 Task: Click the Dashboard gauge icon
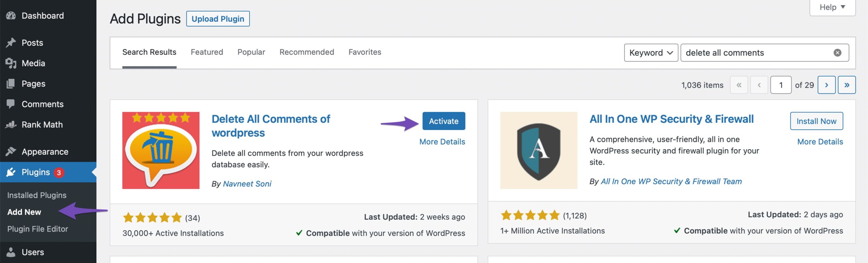(x=11, y=16)
